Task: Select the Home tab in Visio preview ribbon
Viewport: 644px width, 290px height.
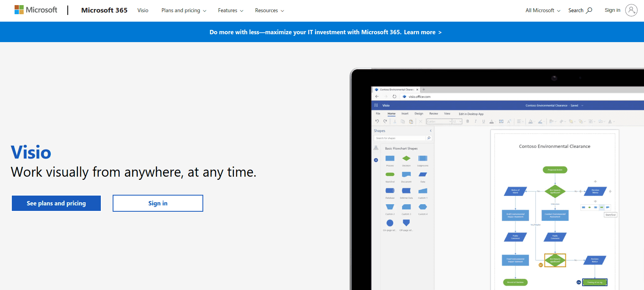Action: [392, 114]
